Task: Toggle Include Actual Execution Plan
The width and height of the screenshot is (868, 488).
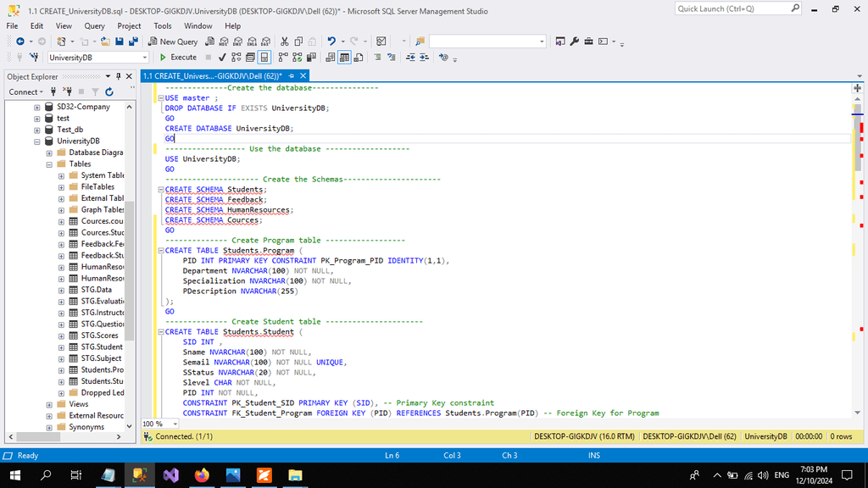Action: 283,58
